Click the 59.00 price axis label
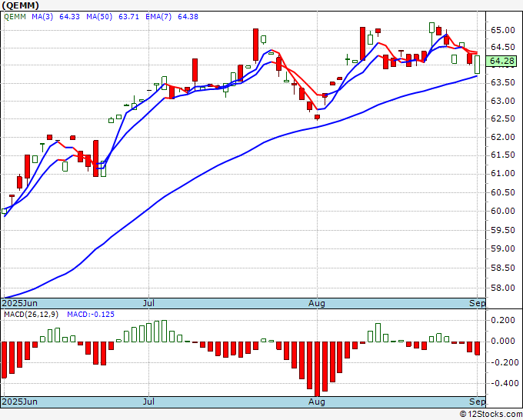The width and height of the screenshot is (523, 420). click(503, 248)
